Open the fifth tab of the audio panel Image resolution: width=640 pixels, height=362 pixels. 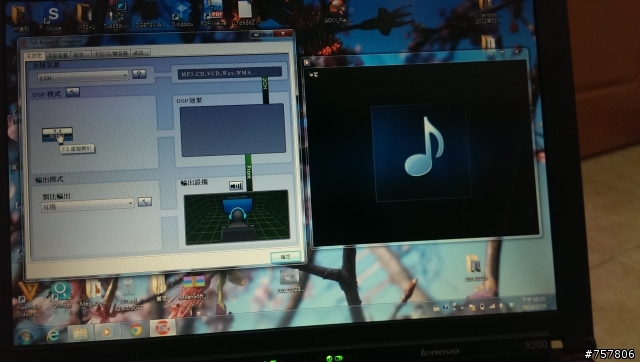coord(140,53)
